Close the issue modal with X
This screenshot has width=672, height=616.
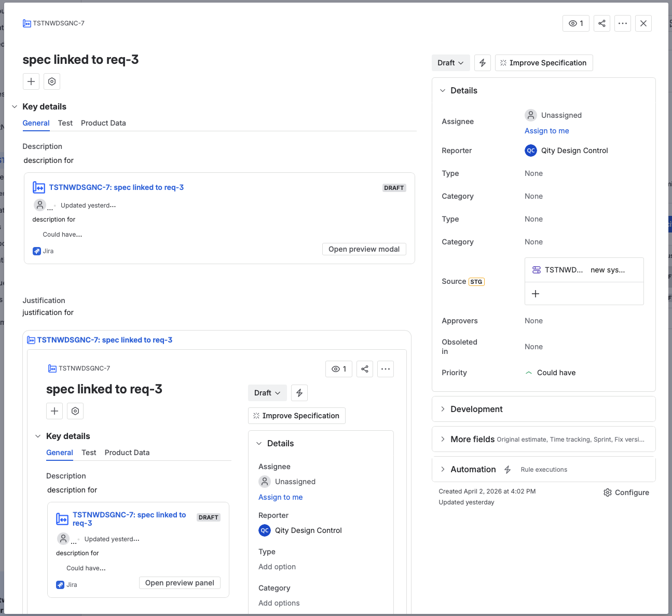tap(643, 23)
